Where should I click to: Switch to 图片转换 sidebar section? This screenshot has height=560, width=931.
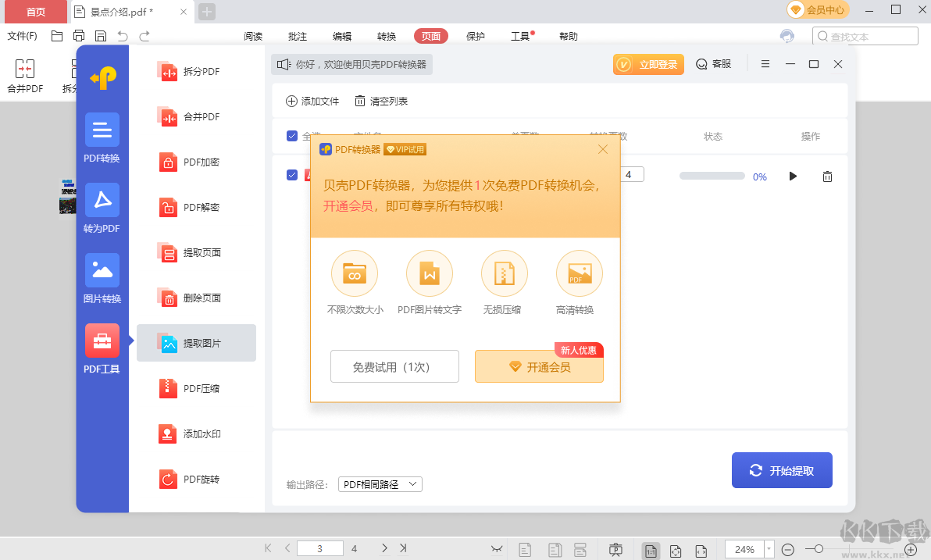click(102, 279)
